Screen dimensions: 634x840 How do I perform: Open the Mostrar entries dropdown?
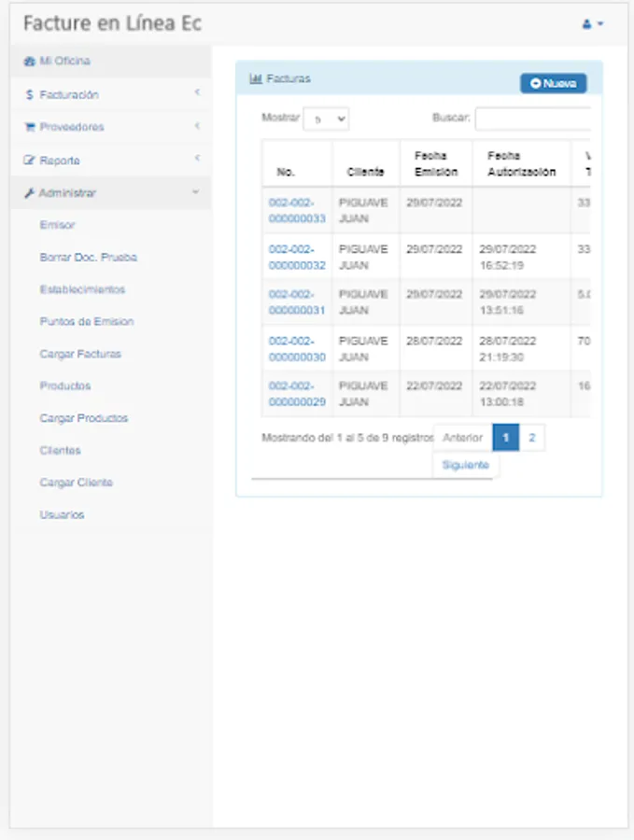pos(327,119)
